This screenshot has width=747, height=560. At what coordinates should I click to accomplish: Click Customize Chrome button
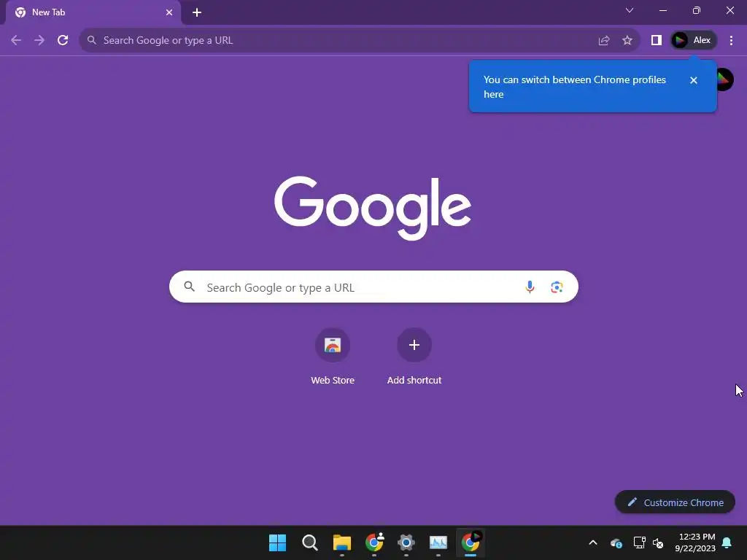click(675, 502)
